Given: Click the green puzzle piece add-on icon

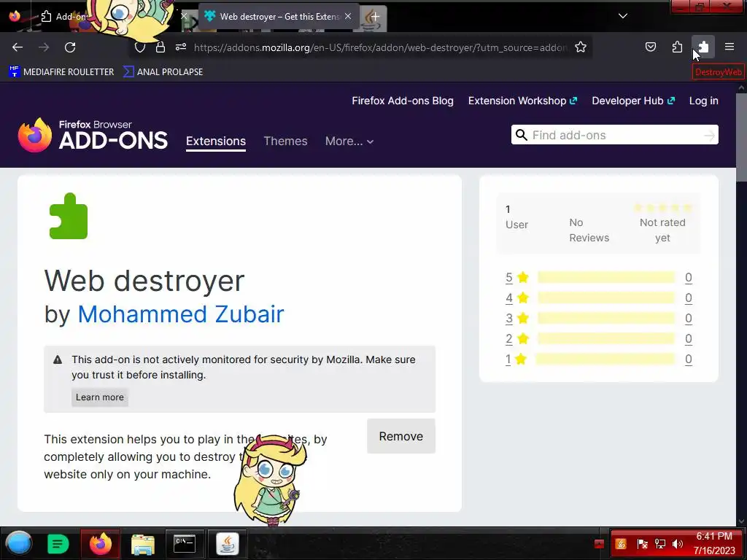Looking at the screenshot, I should (69, 216).
